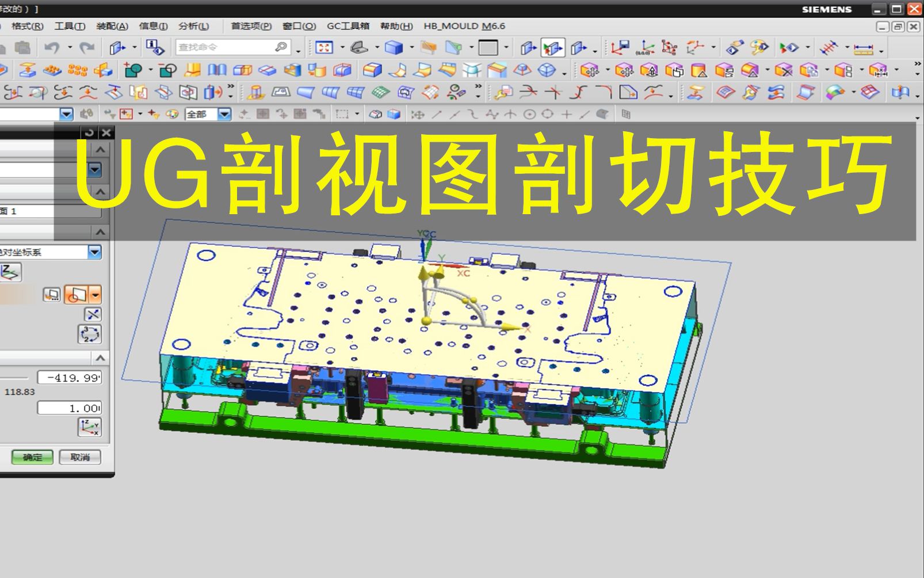
Task: Click the cycle 1-2-3 alternate plane icon
Action: tap(90, 334)
